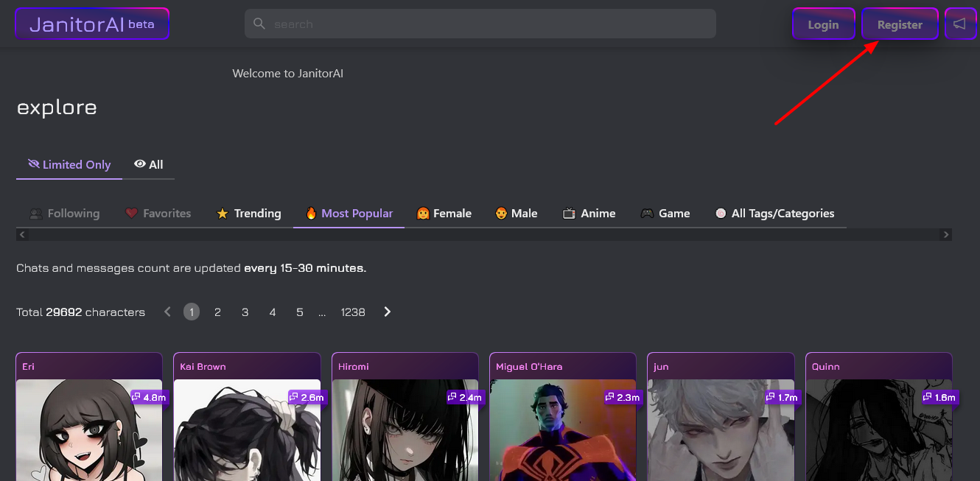Click 4.8m chat count badge on Eri
Screen dimensions: 980x481
[x=150, y=397]
